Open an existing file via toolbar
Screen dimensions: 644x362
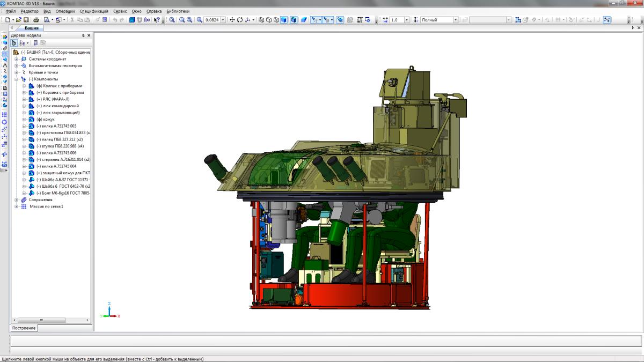tap(18, 20)
